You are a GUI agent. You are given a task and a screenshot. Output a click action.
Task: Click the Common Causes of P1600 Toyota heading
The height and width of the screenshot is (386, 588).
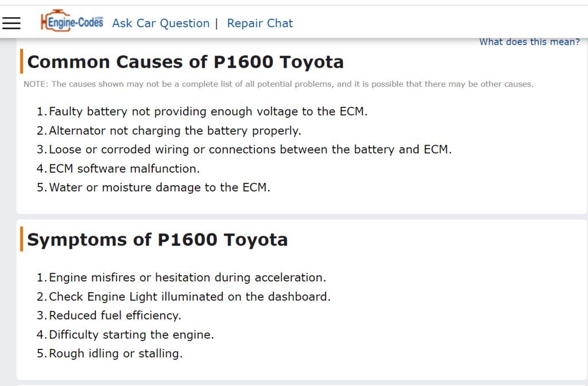(185, 62)
